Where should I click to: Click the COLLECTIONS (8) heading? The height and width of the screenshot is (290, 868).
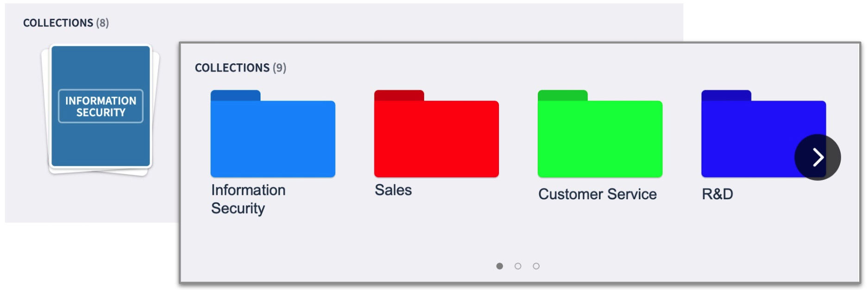click(x=66, y=23)
